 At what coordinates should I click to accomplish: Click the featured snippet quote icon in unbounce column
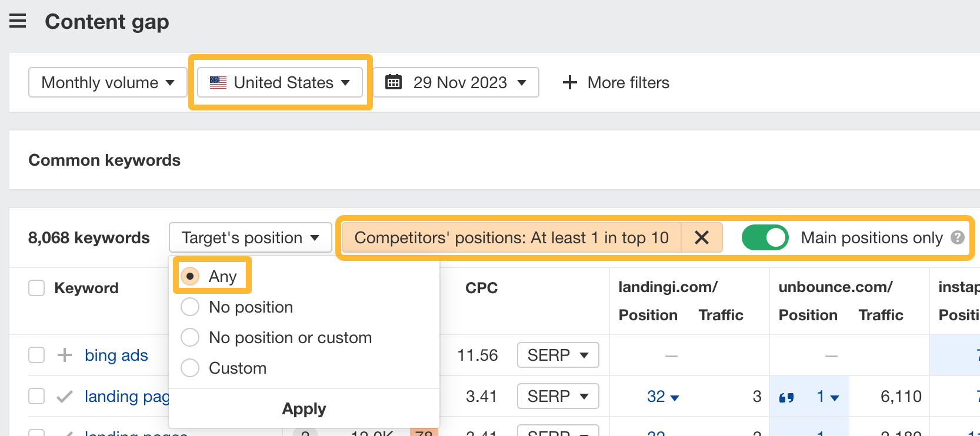[786, 397]
